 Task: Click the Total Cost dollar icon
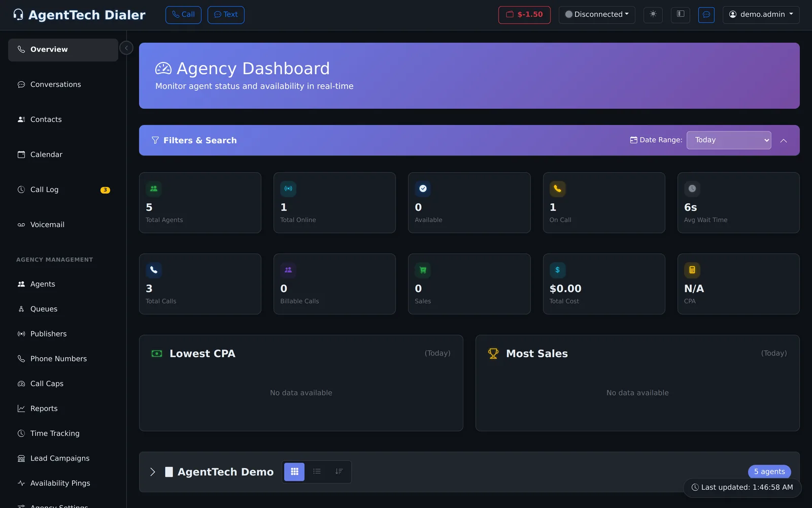click(x=557, y=270)
